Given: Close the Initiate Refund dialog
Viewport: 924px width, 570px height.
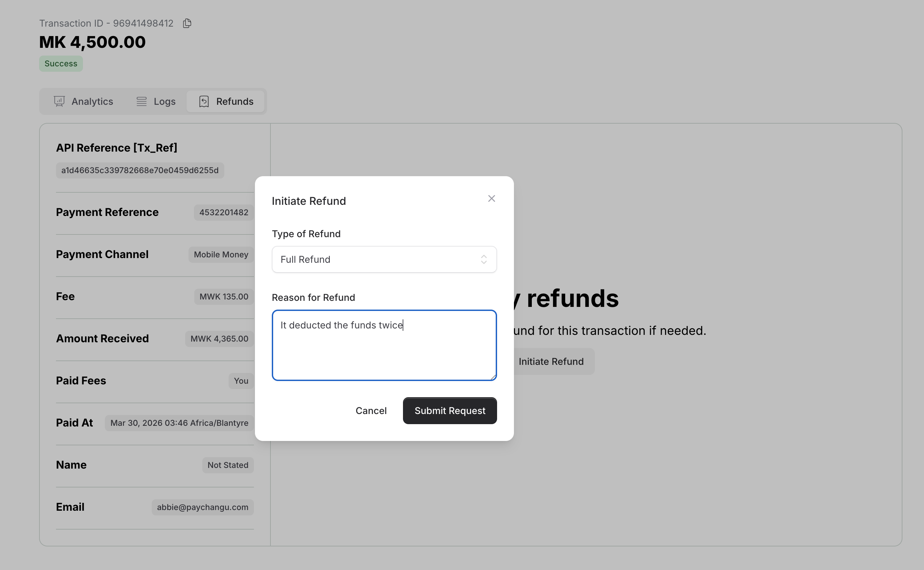Looking at the screenshot, I should [491, 199].
